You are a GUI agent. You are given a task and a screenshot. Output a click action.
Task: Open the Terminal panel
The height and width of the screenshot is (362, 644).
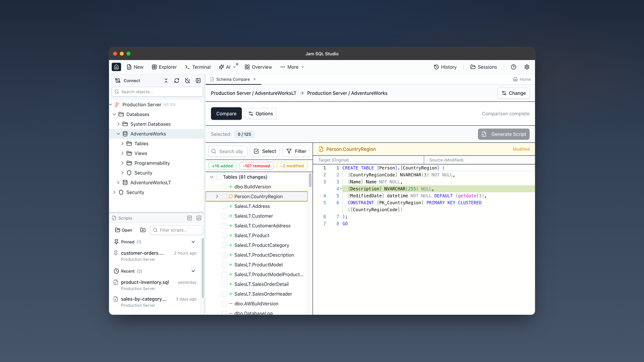click(x=198, y=67)
